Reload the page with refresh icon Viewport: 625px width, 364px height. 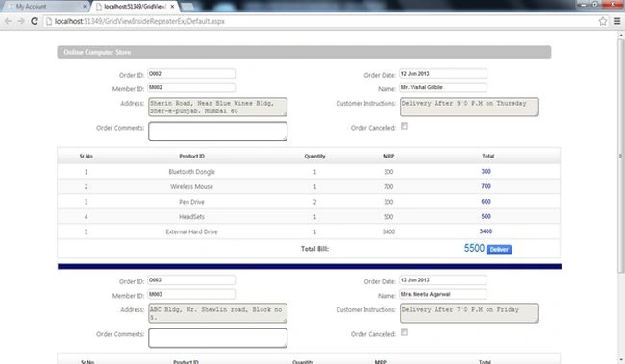35,21
